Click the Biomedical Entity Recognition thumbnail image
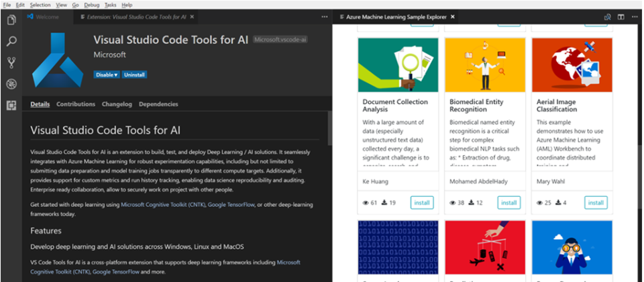Viewport: 644px width, 282px height. coord(485,65)
